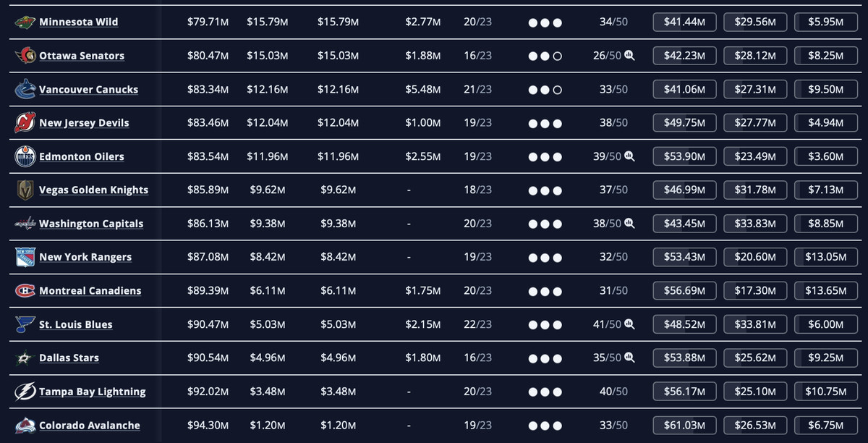Click magnifier icon in Ottawa Senators row
This screenshot has width=868, height=443.
click(629, 56)
